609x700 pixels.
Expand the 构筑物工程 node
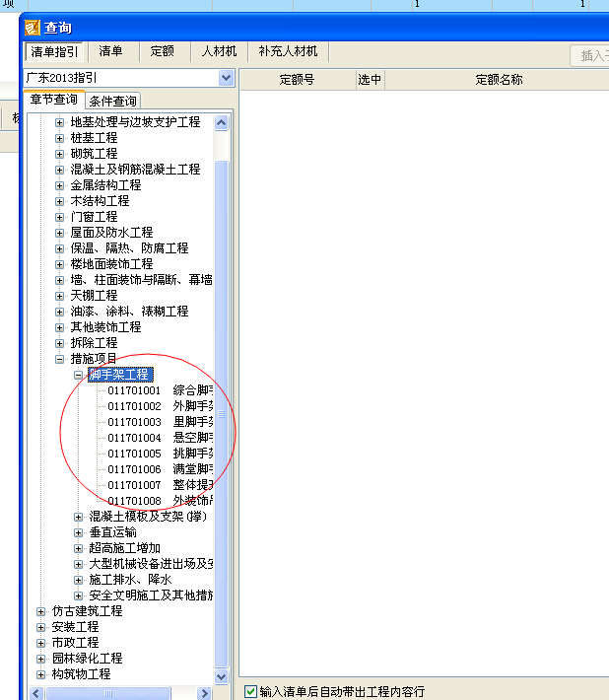point(40,674)
